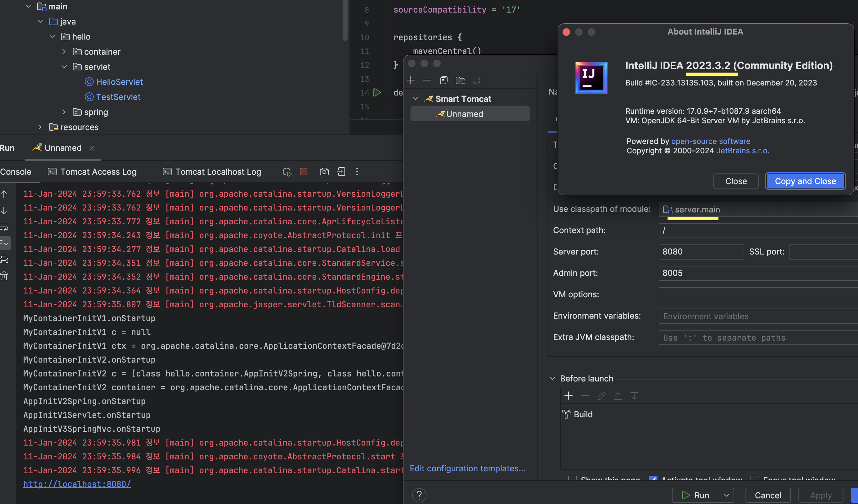The image size is (858, 504).
Task: Remove the selected run configuration
Action: (x=427, y=80)
